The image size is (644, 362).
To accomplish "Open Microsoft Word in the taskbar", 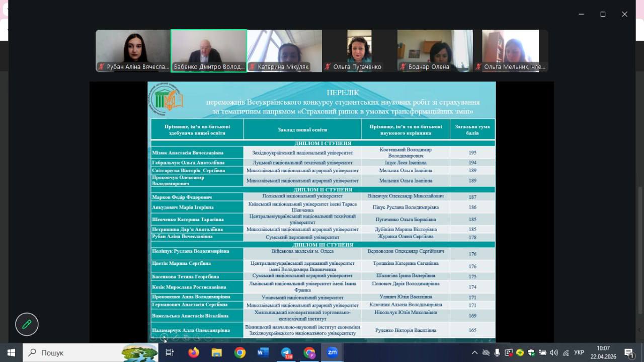I will tap(263, 352).
